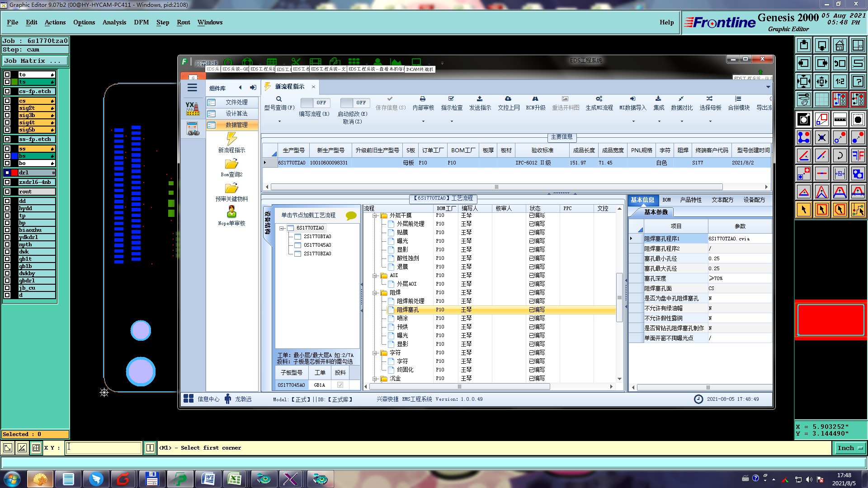Open Bom查询2 folder icon

[231, 164]
